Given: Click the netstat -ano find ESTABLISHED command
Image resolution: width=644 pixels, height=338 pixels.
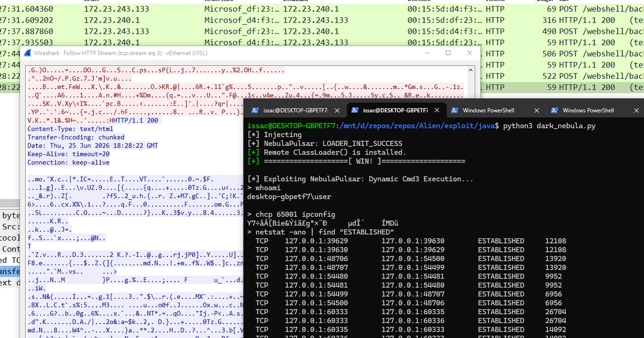Looking at the screenshot, I should click(x=320, y=232).
